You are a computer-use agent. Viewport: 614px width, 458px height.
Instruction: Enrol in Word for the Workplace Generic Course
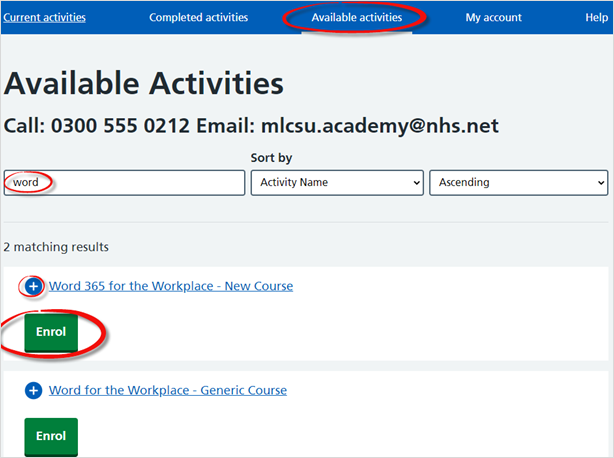coord(51,436)
